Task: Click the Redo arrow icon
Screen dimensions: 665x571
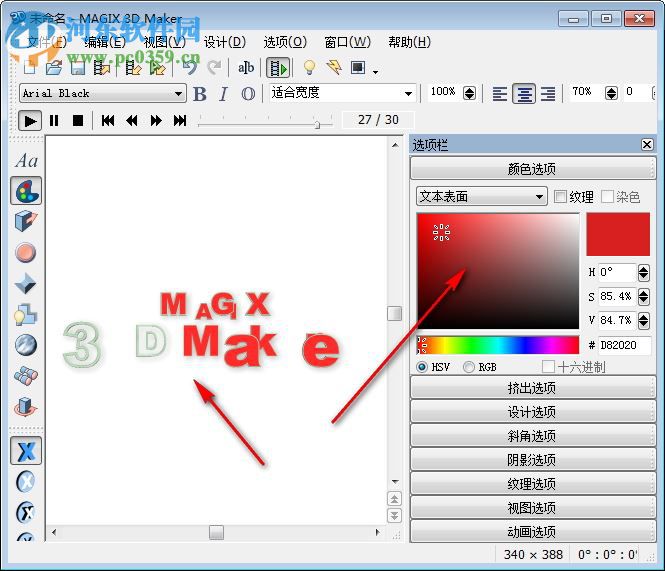Action: point(214,67)
